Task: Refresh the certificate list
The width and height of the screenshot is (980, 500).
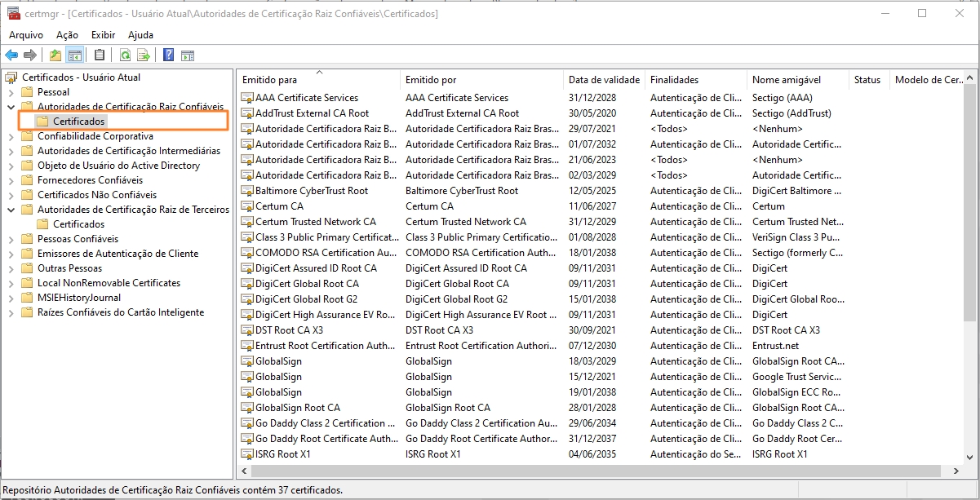Action: coord(125,55)
